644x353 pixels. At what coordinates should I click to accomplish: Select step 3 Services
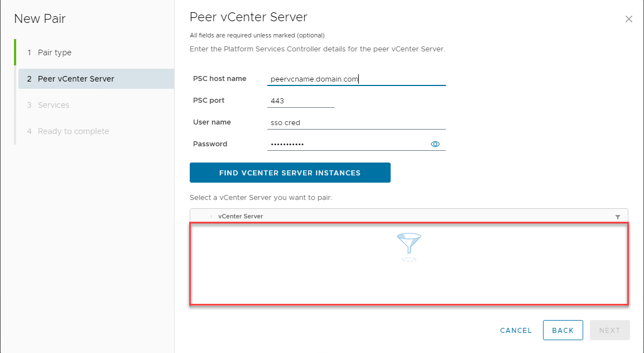[x=96, y=105]
